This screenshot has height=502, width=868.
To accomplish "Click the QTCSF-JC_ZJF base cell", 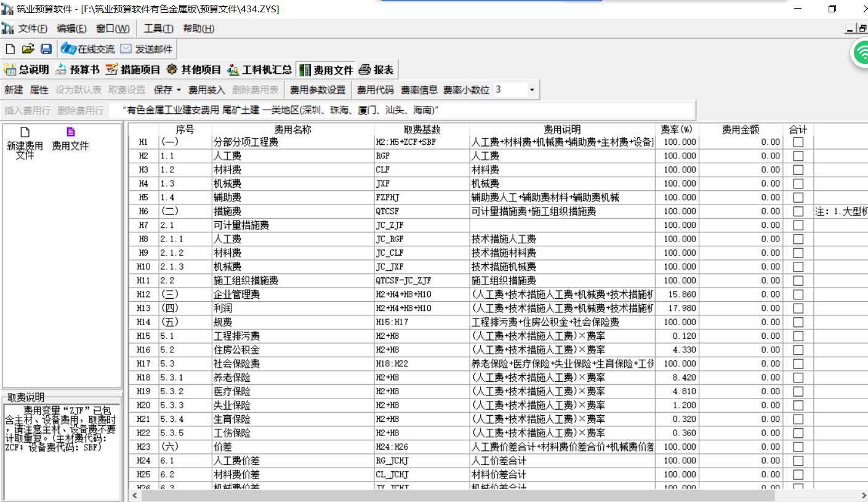I will [422, 280].
